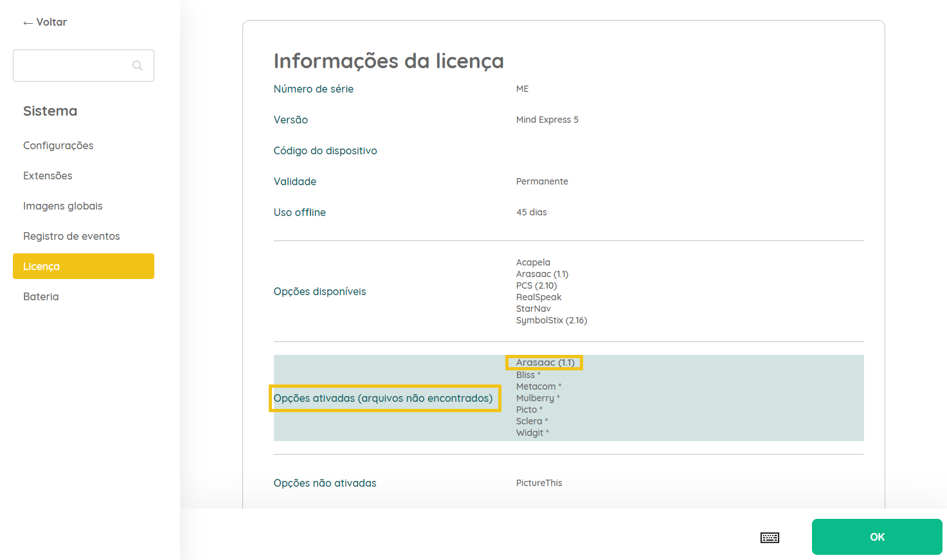Open Extensões in the sidebar
947x560 pixels.
coord(48,176)
